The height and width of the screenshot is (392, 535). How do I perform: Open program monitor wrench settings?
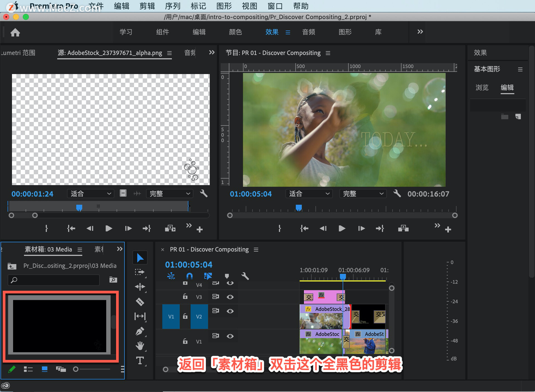pyautogui.click(x=397, y=193)
